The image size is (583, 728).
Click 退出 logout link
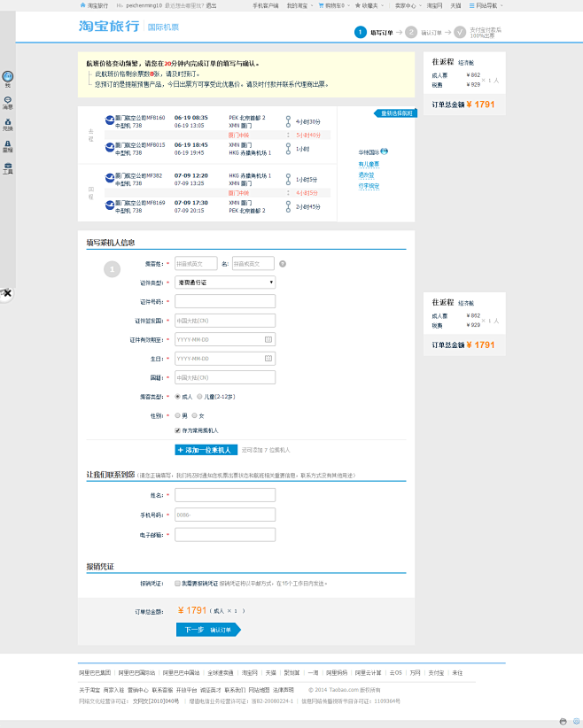(211, 5)
